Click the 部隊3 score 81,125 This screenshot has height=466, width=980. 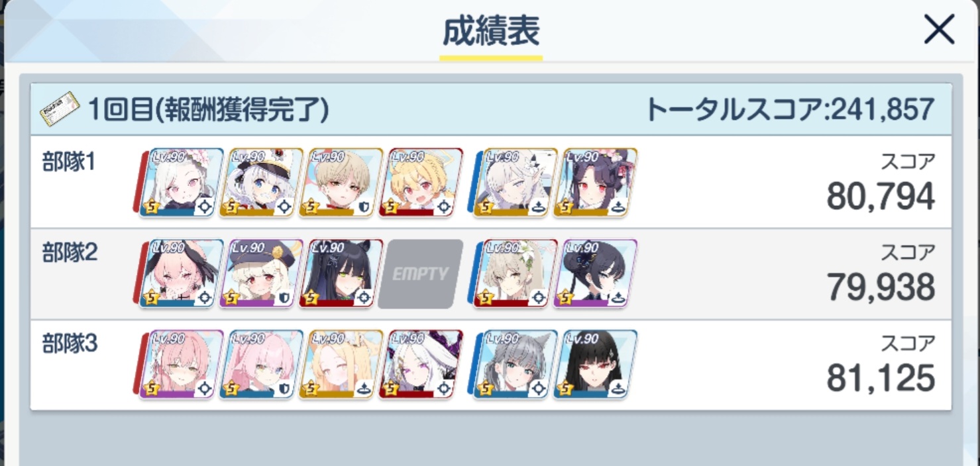(881, 378)
